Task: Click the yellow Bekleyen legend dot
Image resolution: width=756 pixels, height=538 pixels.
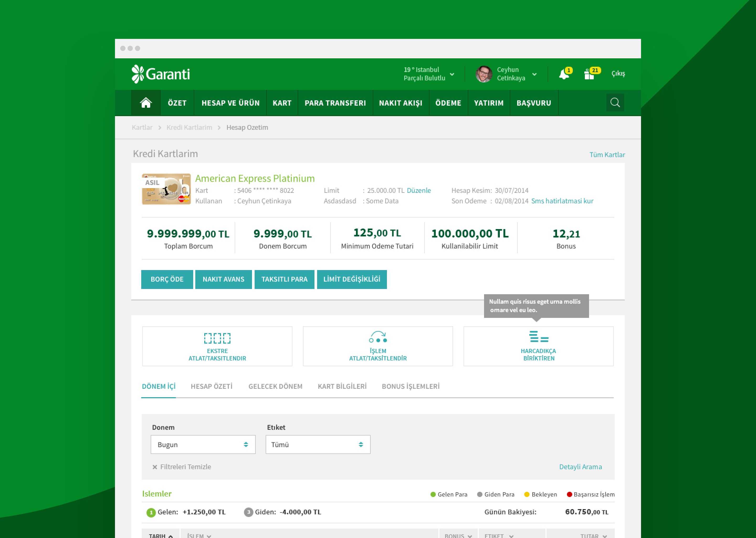Action: click(x=527, y=495)
